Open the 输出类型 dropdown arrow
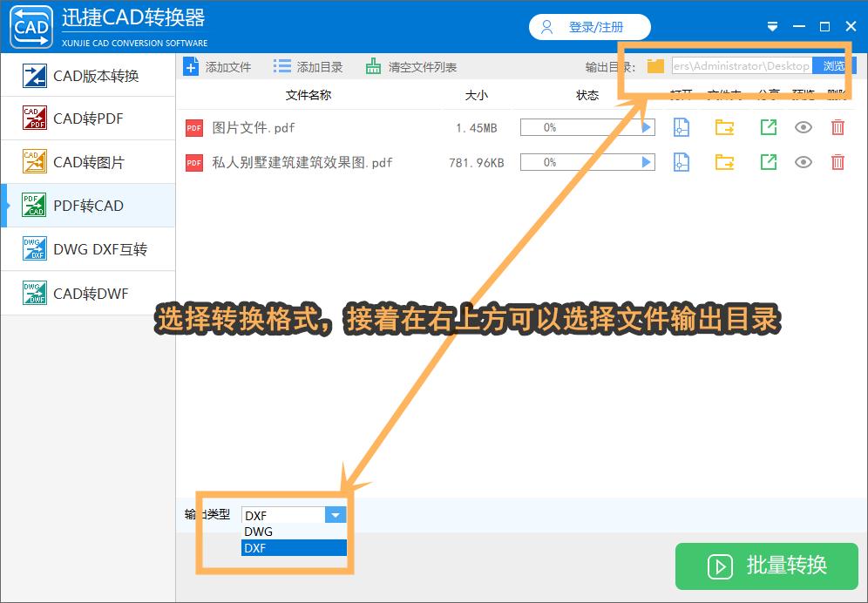Image resolution: width=868 pixels, height=603 pixels. [336, 514]
